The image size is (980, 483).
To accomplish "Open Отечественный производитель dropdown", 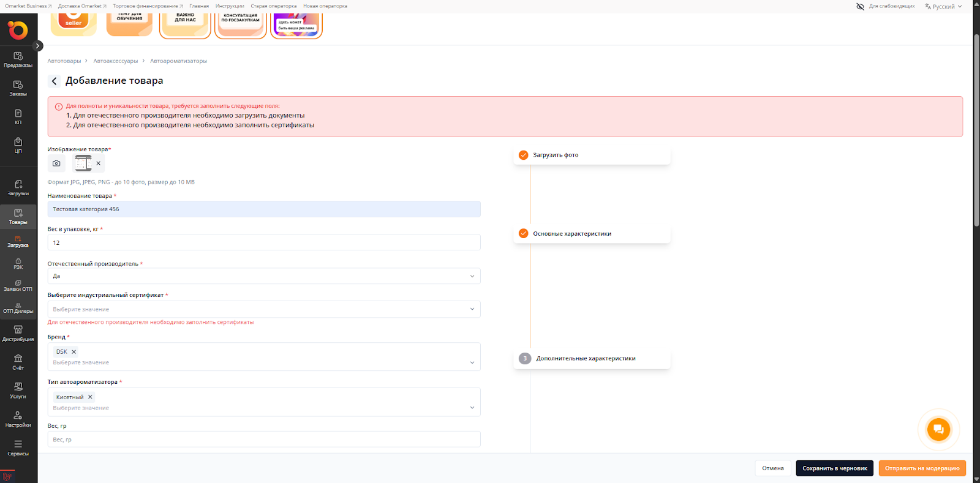I will click(264, 276).
